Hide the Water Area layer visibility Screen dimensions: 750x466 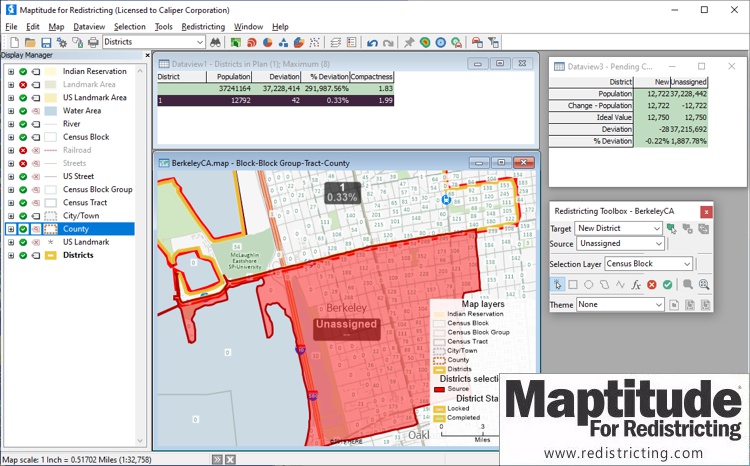point(23,111)
